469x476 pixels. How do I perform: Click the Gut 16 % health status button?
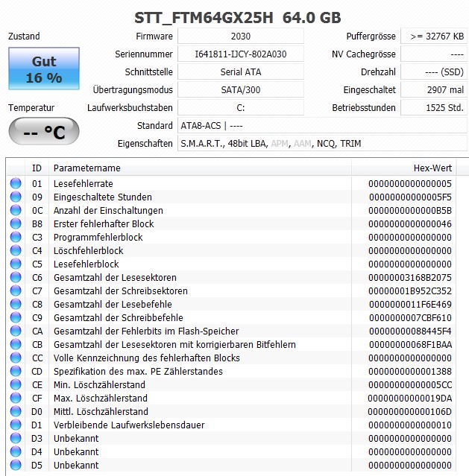pyautogui.click(x=44, y=69)
